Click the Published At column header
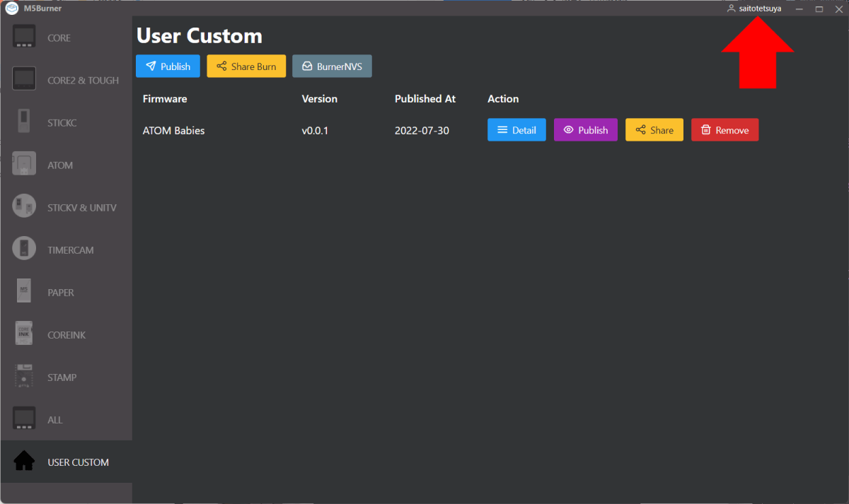The width and height of the screenshot is (849, 504). coord(425,99)
